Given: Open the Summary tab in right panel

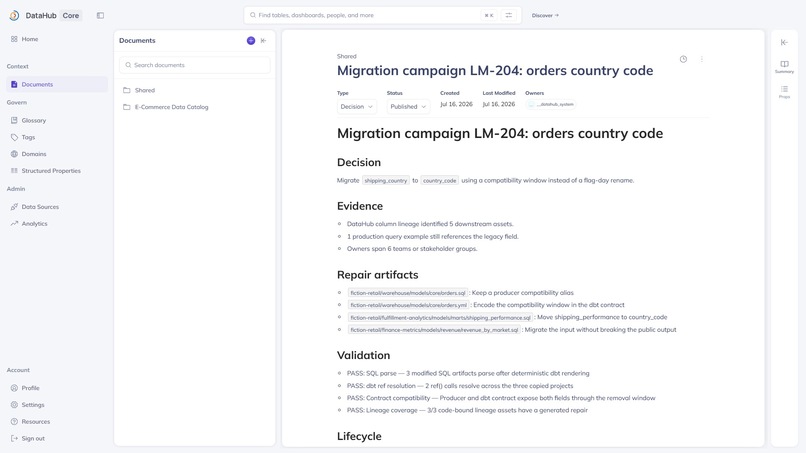Looking at the screenshot, I should coord(784,67).
